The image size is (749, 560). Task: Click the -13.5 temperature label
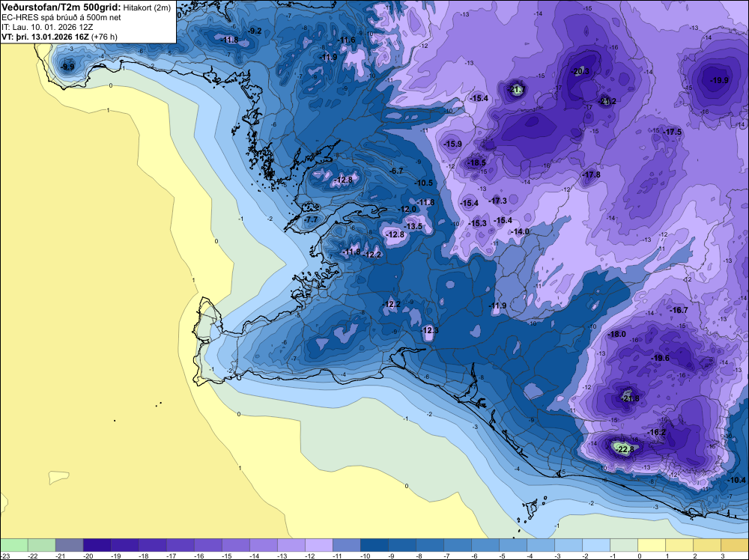413,226
